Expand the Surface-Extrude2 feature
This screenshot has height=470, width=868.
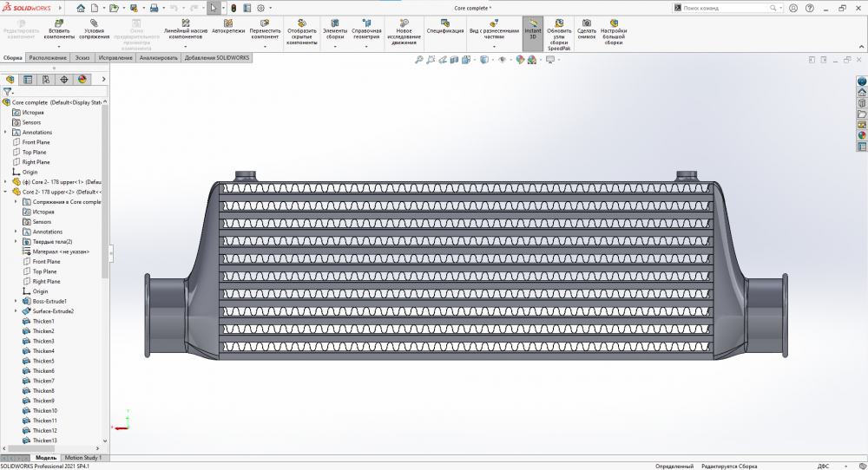pyautogui.click(x=16, y=311)
